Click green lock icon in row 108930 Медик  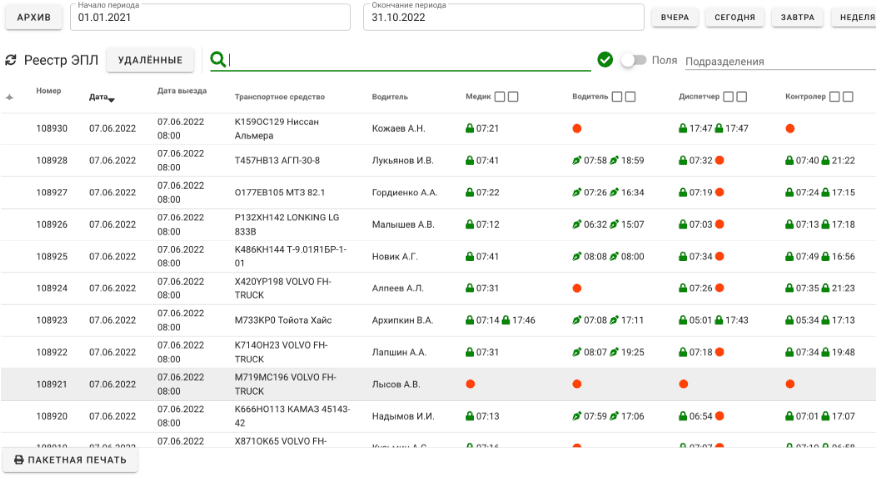pyautogui.click(x=470, y=129)
